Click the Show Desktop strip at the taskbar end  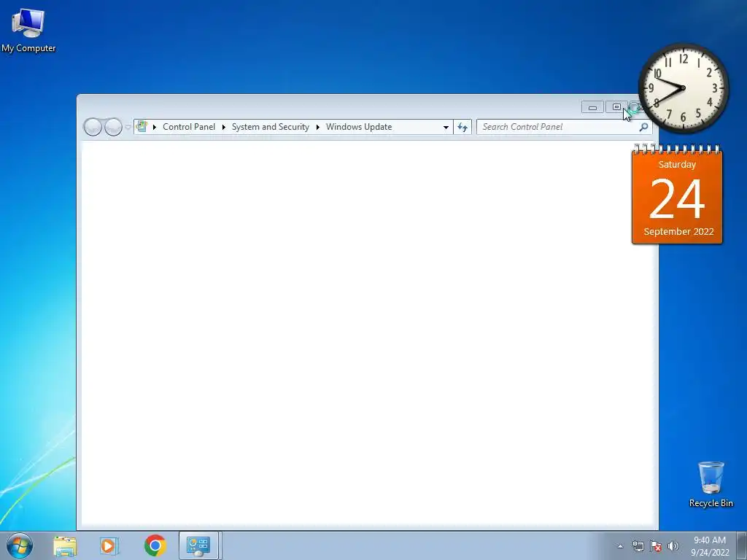point(742,545)
